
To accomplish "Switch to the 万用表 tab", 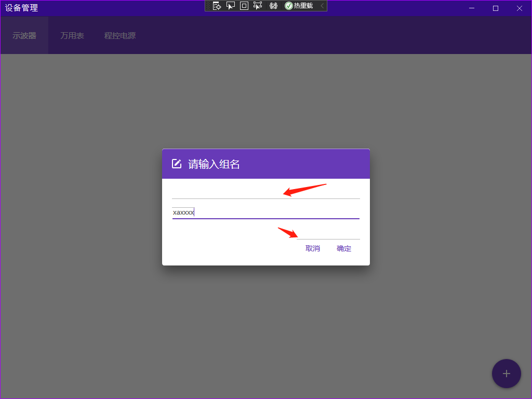I will (x=72, y=36).
